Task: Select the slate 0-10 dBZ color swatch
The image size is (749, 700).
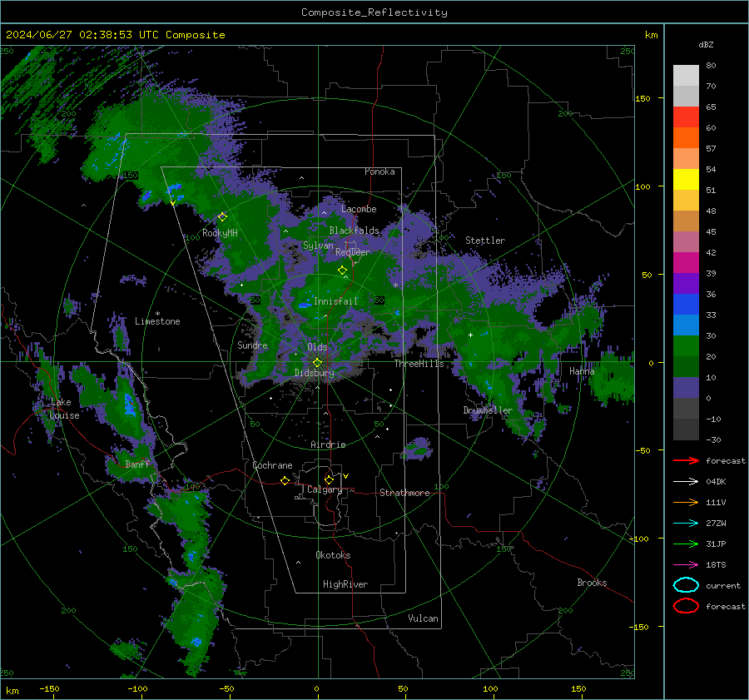Action: (x=686, y=387)
